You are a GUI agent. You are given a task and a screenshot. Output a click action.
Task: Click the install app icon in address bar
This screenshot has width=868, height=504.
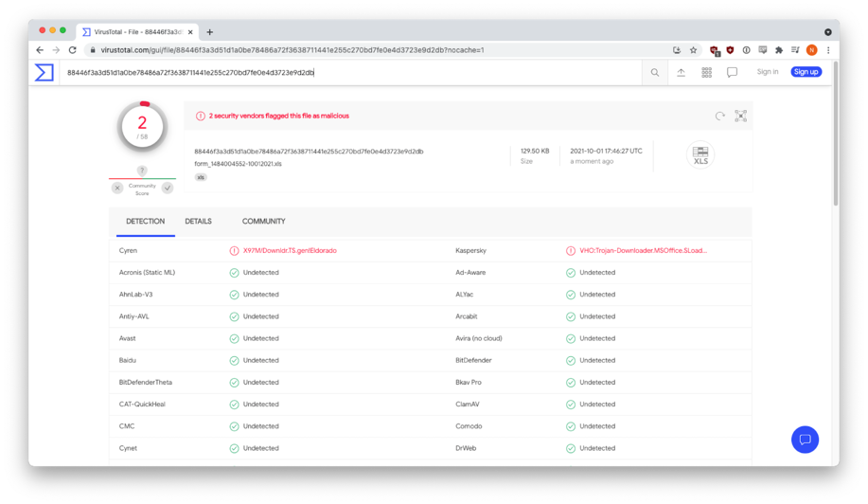[x=677, y=50]
